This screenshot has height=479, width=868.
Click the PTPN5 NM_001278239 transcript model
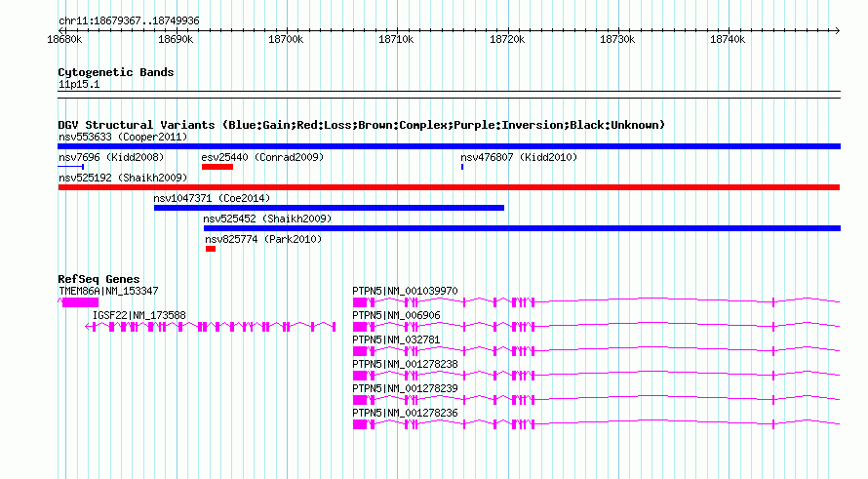pyautogui.click(x=596, y=399)
